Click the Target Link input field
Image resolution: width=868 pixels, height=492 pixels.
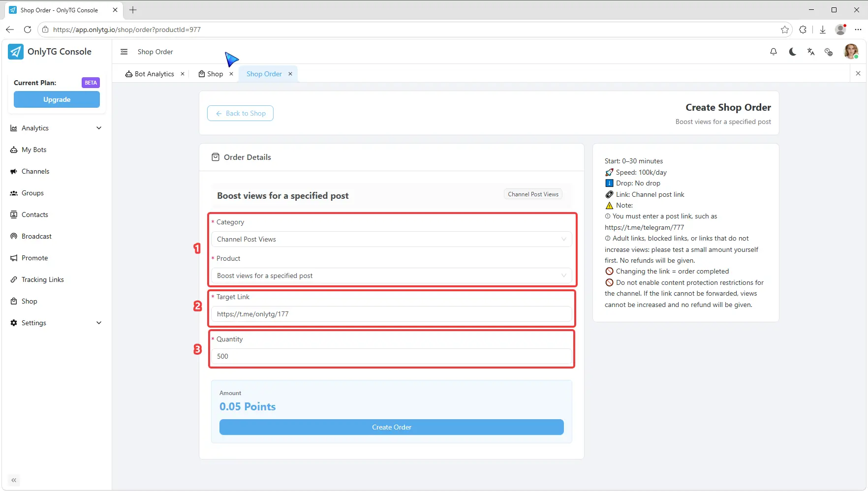click(x=392, y=314)
